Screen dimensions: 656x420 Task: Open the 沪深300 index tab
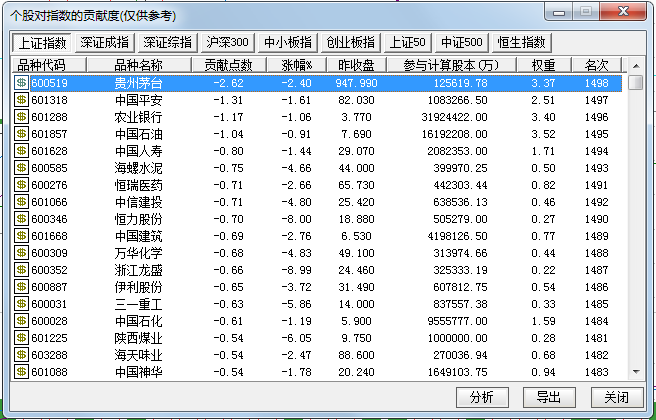(228, 43)
